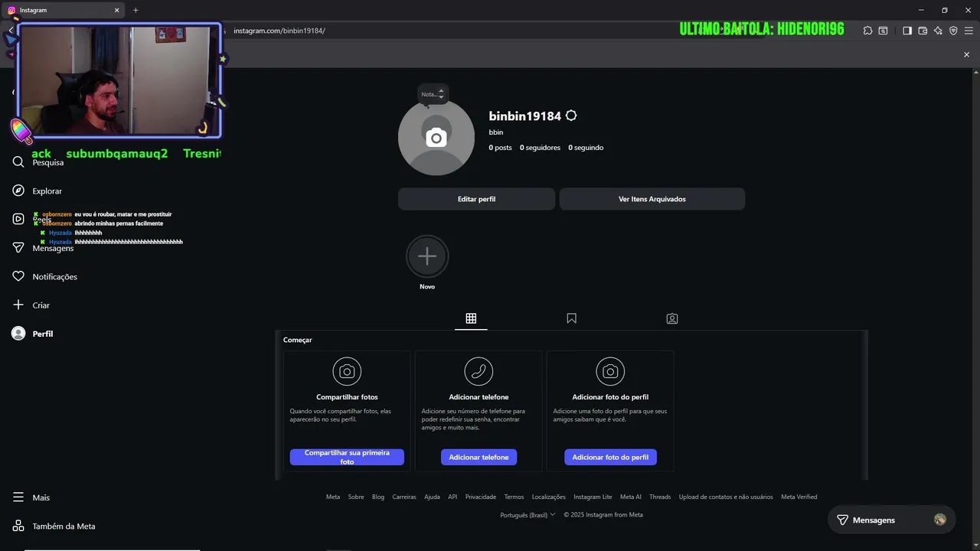
Task: Select the Instagram browser tab
Action: (64, 10)
